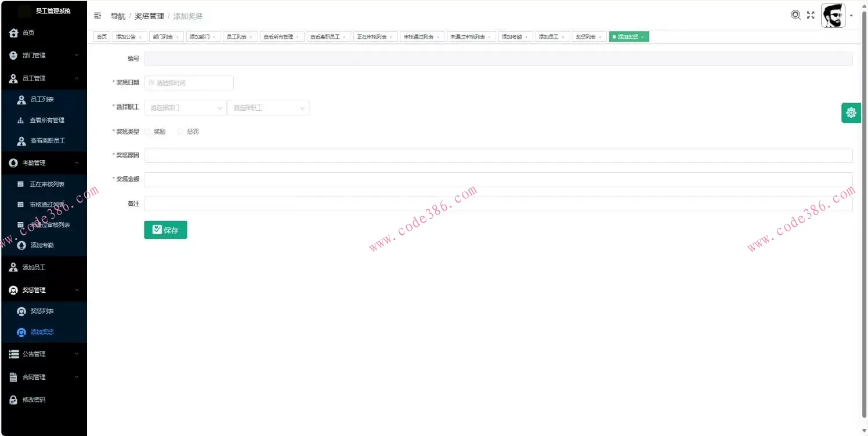Image resolution: width=868 pixels, height=436 pixels.
Task: Click the 考勤管理 circle icon
Action: (14, 163)
